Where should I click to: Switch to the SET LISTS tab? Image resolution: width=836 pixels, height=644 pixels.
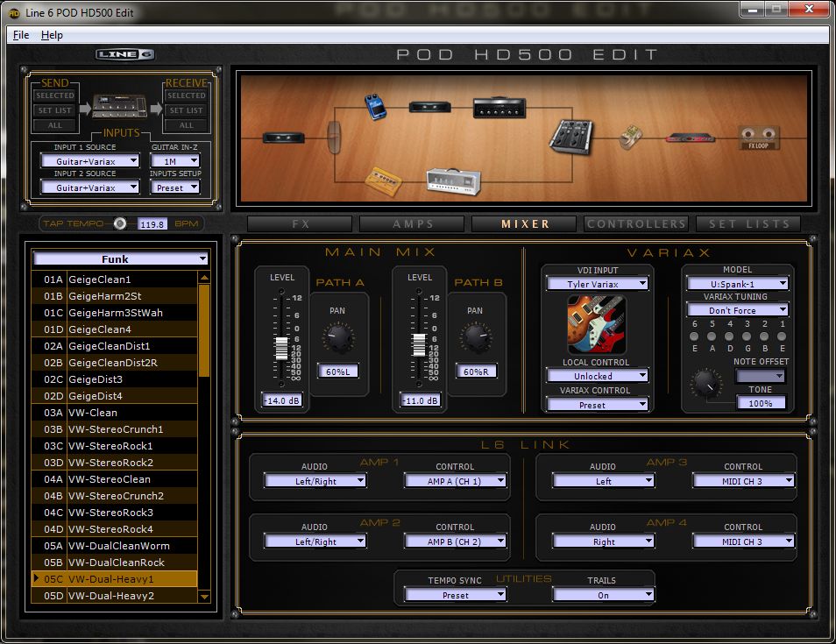[748, 224]
